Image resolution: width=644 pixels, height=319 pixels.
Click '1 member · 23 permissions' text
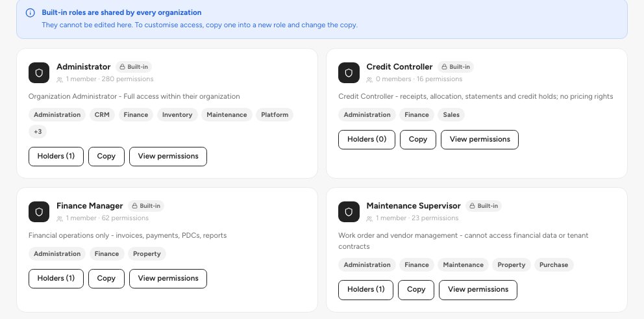(417, 218)
